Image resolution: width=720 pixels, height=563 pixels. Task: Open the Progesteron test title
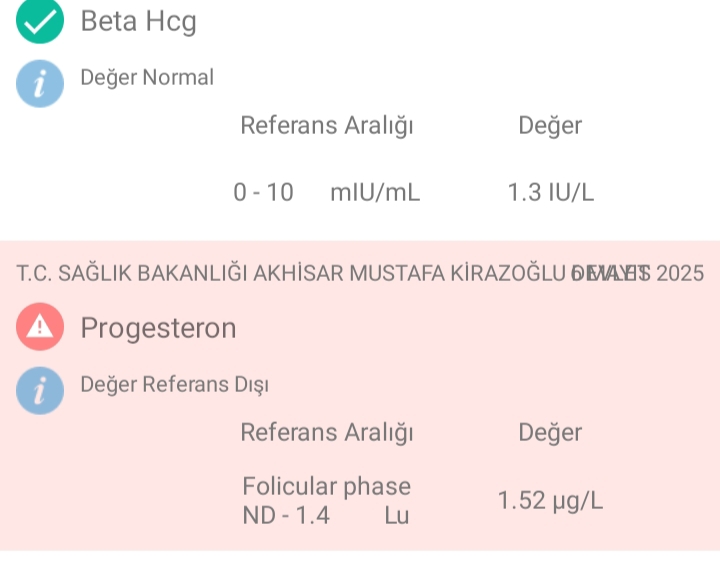pyautogui.click(x=158, y=328)
